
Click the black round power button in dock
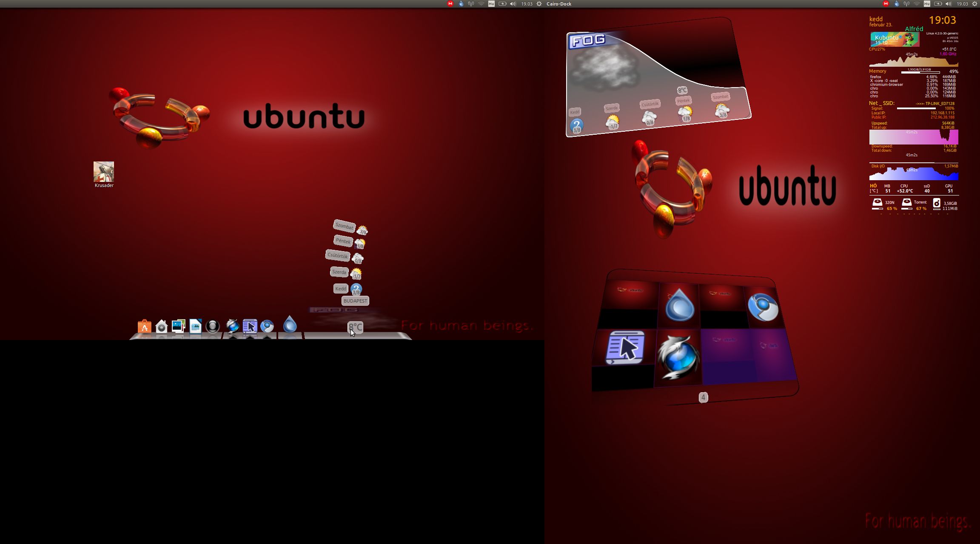click(x=213, y=326)
